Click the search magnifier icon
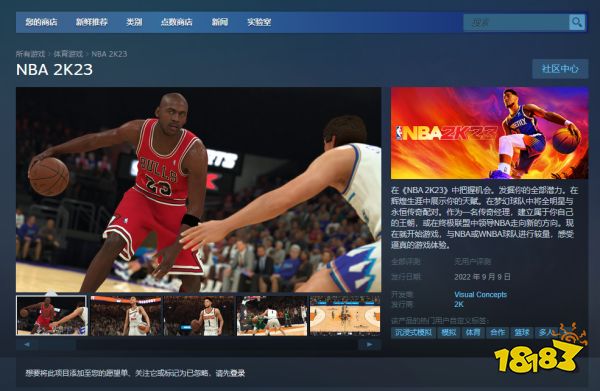Viewport: 600px width, 391px height. [577, 22]
